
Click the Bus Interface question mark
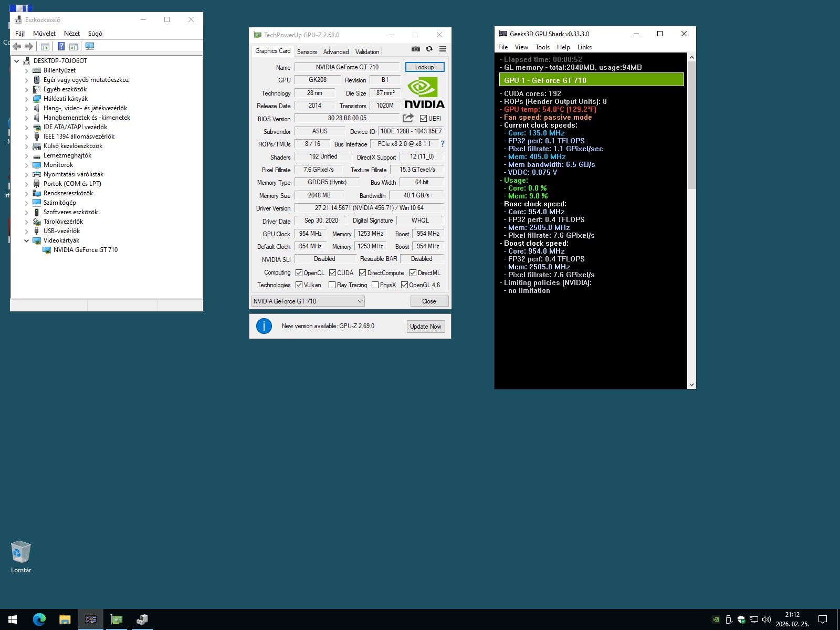coord(443,144)
